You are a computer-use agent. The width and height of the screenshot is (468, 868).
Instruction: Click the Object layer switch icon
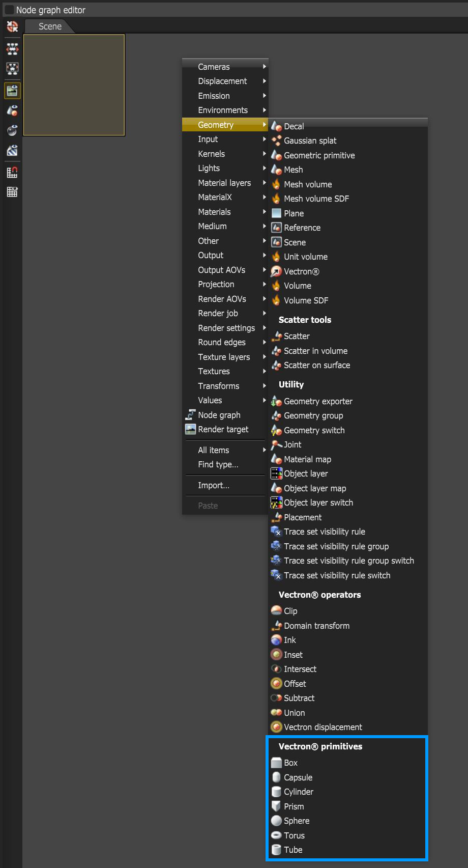276,502
